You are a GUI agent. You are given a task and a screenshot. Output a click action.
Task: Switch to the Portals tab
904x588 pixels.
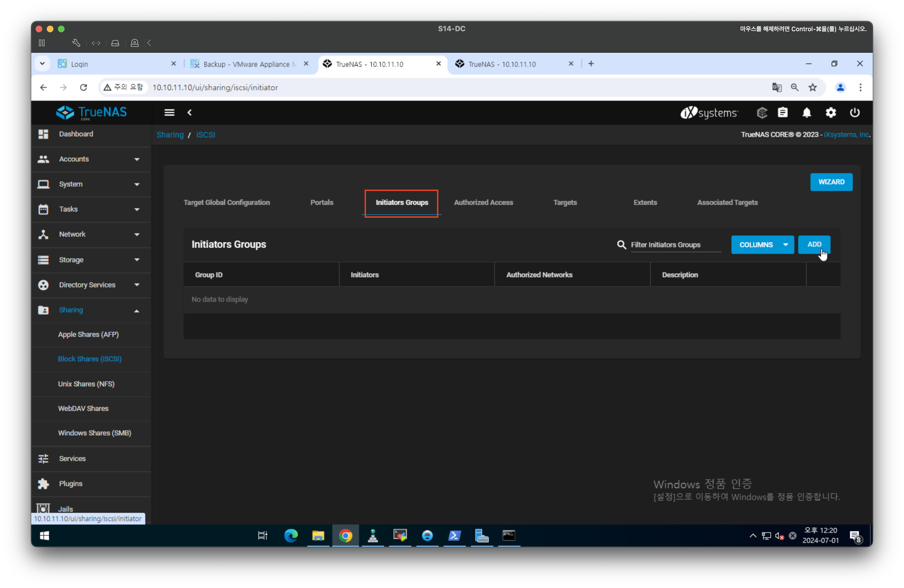pyautogui.click(x=322, y=202)
